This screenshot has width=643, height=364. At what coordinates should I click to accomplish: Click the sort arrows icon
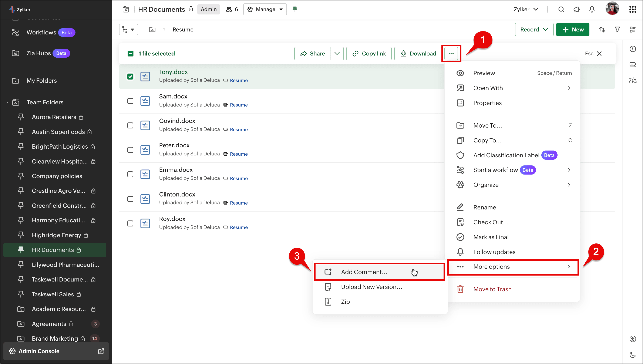[x=602, y=30]
